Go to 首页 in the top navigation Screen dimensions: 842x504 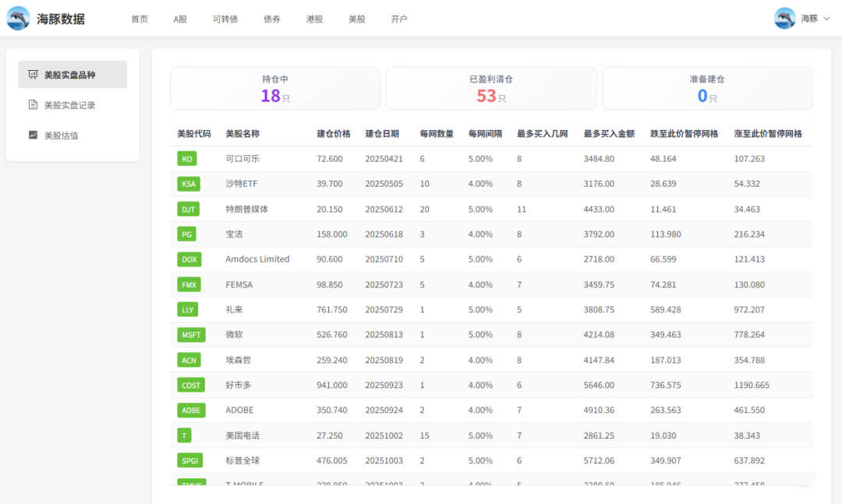[140, 19]
